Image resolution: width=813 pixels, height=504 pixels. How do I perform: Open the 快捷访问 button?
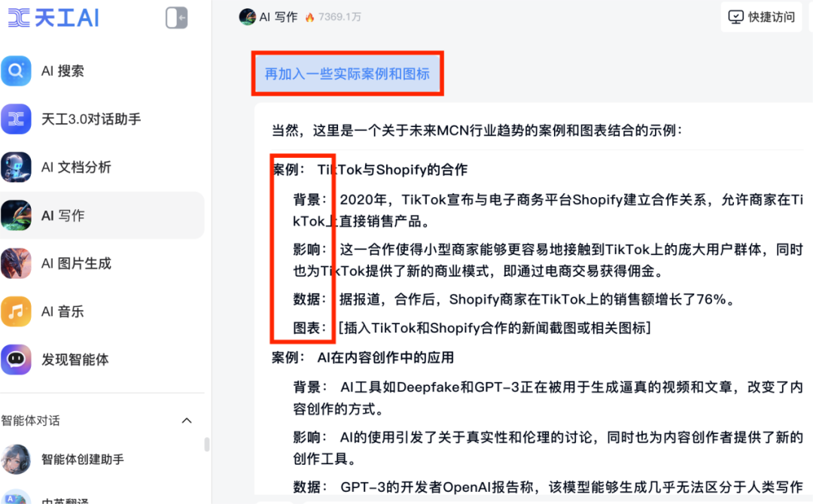click(761, 17)
